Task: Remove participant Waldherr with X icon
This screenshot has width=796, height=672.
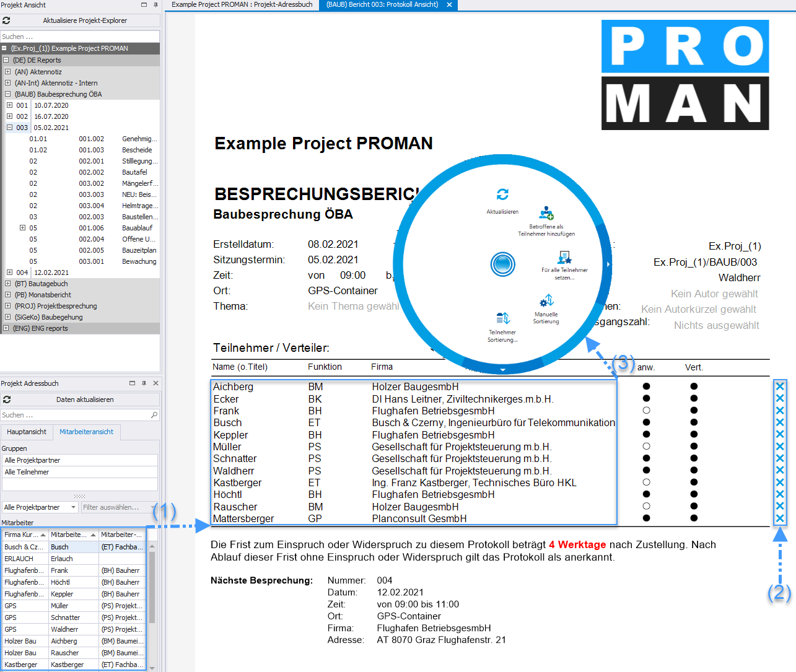Action: [x=780, y=470]
